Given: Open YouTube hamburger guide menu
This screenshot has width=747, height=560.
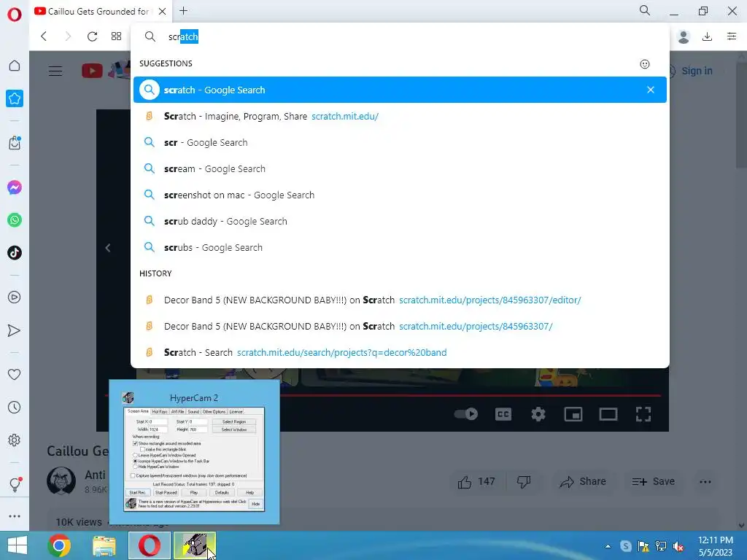Looking at the screenshot, I should pos(55,71).
